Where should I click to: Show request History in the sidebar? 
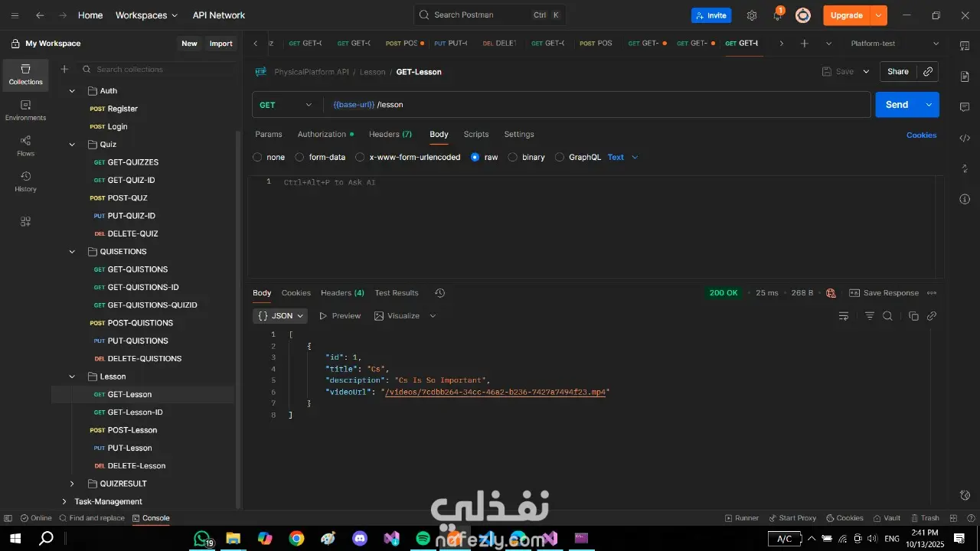pos(26,182)
